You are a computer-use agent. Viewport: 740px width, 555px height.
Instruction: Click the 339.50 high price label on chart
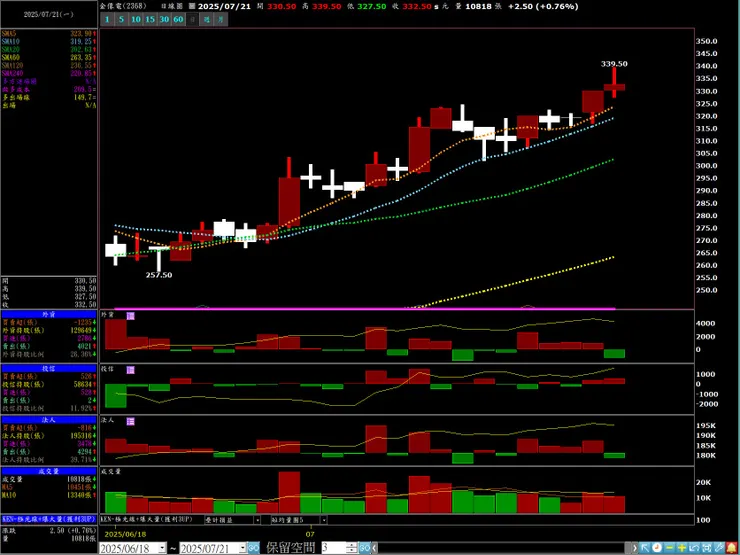[614, 64]
